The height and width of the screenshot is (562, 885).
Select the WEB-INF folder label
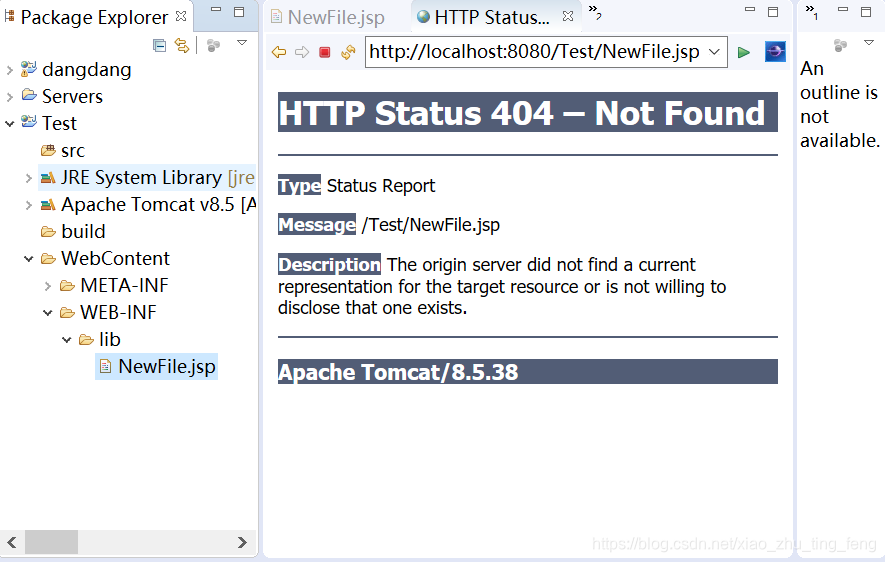click(x=118, y=312)
